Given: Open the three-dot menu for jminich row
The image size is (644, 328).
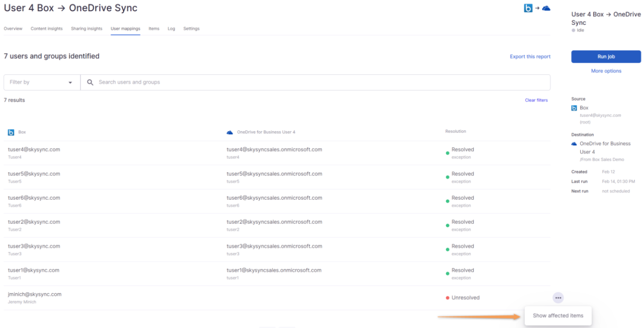Looking at the screenshot, I should pyautogui.click(x=558, y=298).
